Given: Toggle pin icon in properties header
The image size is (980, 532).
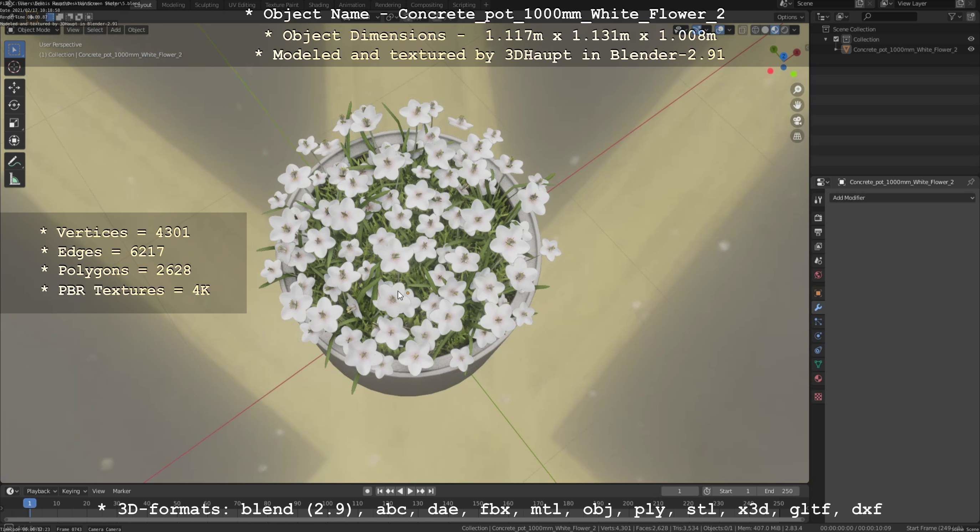Looking at the screenshot, I should point(971,182).
